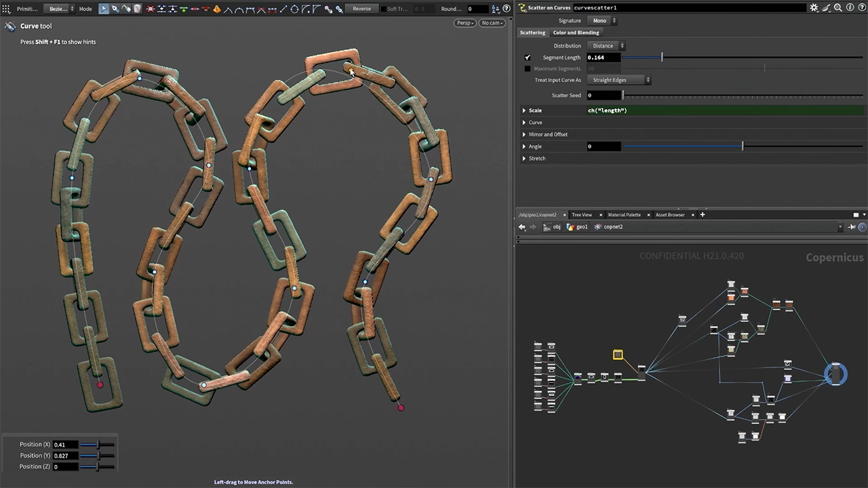This screenshot has width=868, height=488.
Task: Open viewport toolbar help question icon
Action: pos(507,9)
